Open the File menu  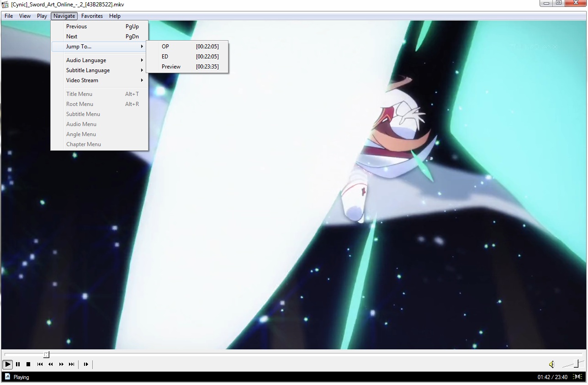(x=9, y=16)
